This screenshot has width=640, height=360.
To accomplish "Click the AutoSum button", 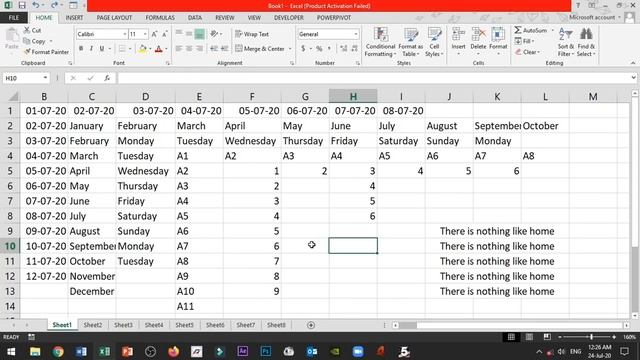I will (531, 30).
